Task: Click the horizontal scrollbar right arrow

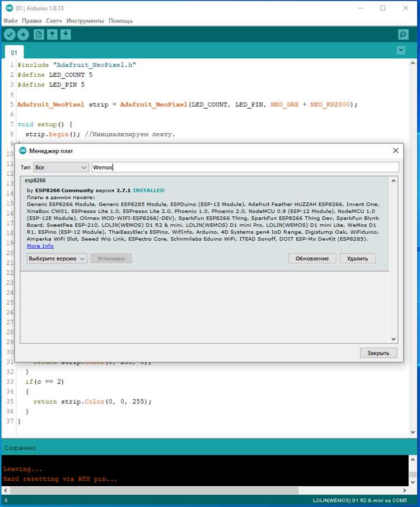Action: (404, 490)
